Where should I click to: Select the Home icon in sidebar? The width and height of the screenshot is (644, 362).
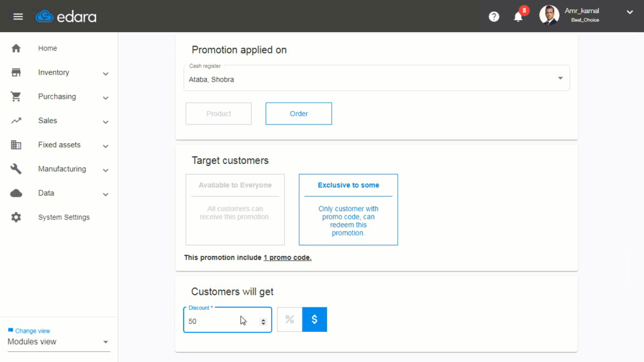tap(15, 48)
